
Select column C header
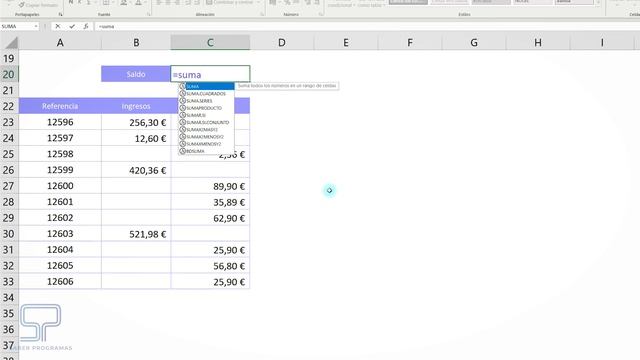click(x=210, y=42)
